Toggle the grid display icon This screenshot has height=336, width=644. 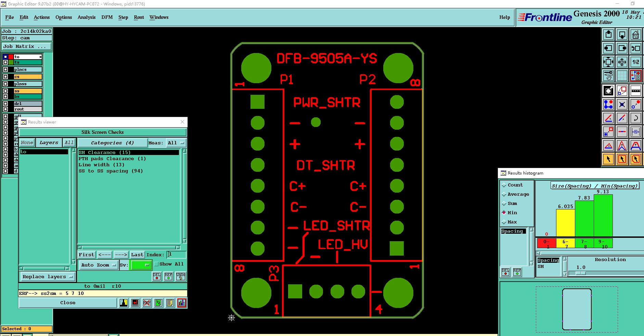click(622, 76)
